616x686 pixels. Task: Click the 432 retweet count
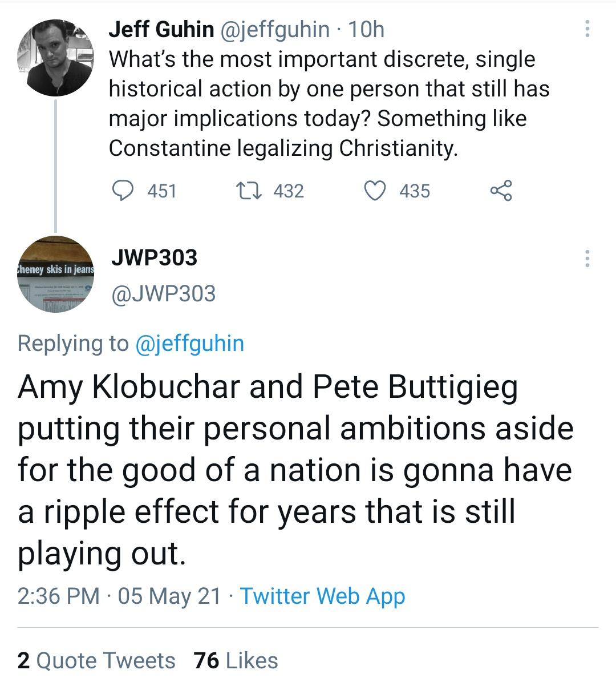pos(288,191)
